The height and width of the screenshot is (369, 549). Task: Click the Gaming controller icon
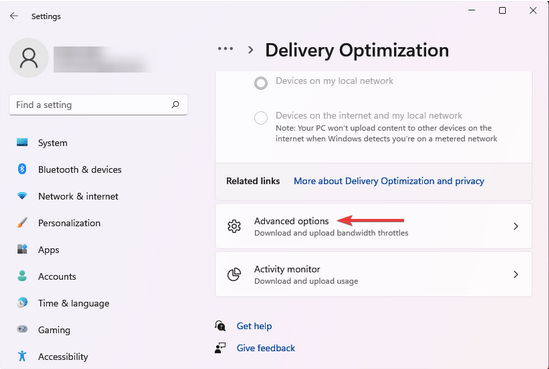tap(22, 329)
